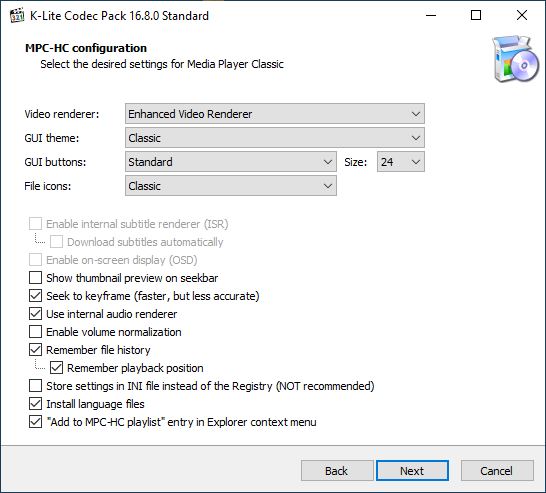
Task: Click the K-Lite 321 title bar icon
Action: click(17, 16)
